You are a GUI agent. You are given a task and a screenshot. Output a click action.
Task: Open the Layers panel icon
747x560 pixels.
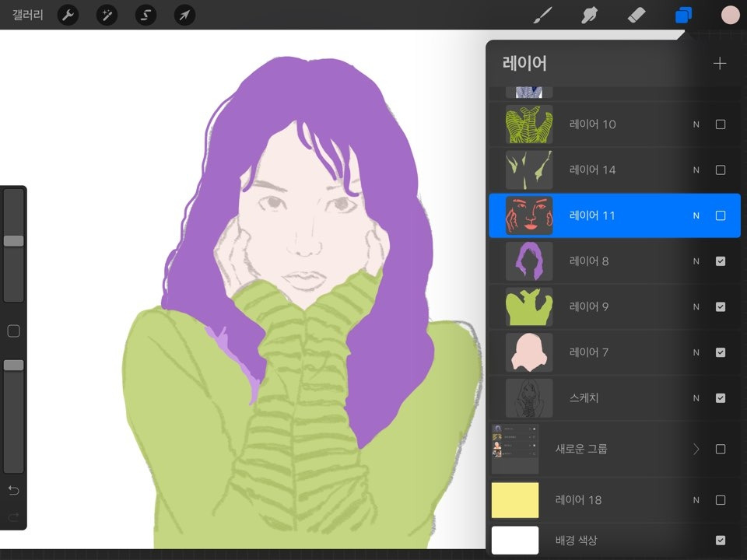[682, 14]
